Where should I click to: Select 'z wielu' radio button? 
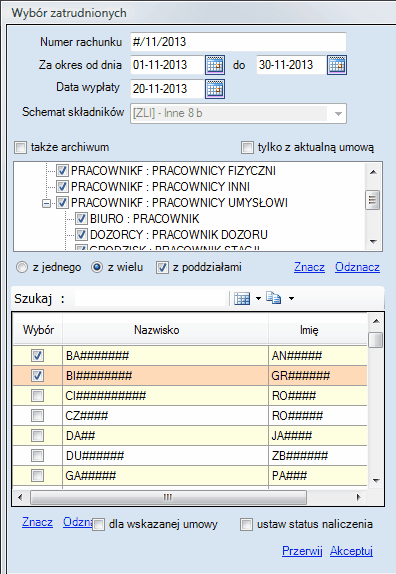pyautogui.click(x=97, y=267)
